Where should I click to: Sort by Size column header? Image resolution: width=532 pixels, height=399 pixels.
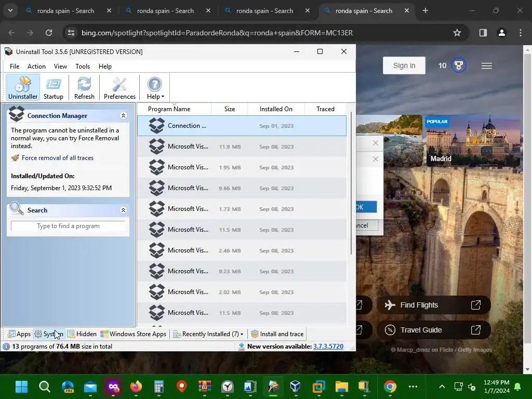(229, 109)
